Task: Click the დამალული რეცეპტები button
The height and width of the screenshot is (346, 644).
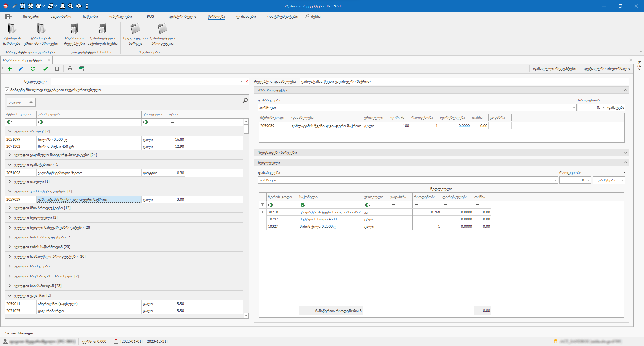Action: (x=554, y=69)
